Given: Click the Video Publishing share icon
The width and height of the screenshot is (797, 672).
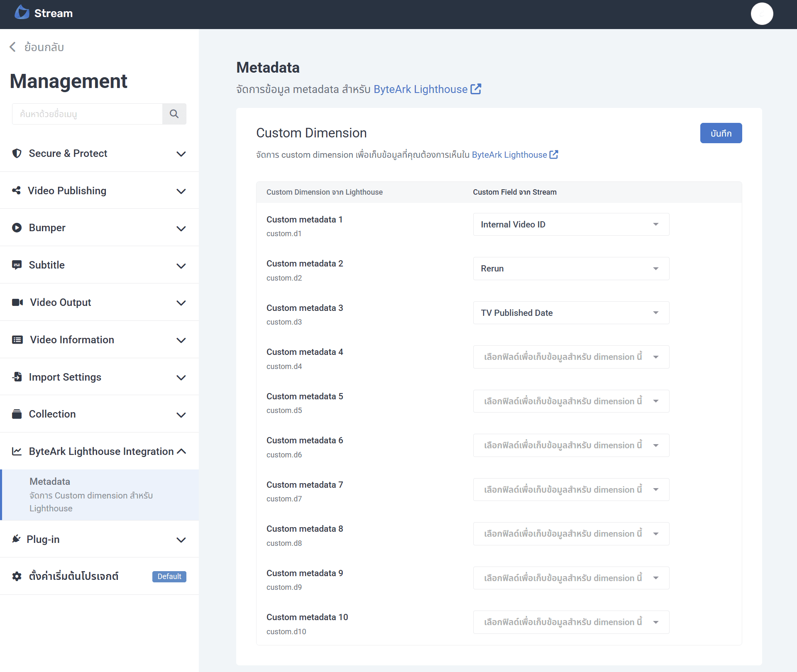Looking at the screenshot, I should pyautogui.click(x=16, y=191).
